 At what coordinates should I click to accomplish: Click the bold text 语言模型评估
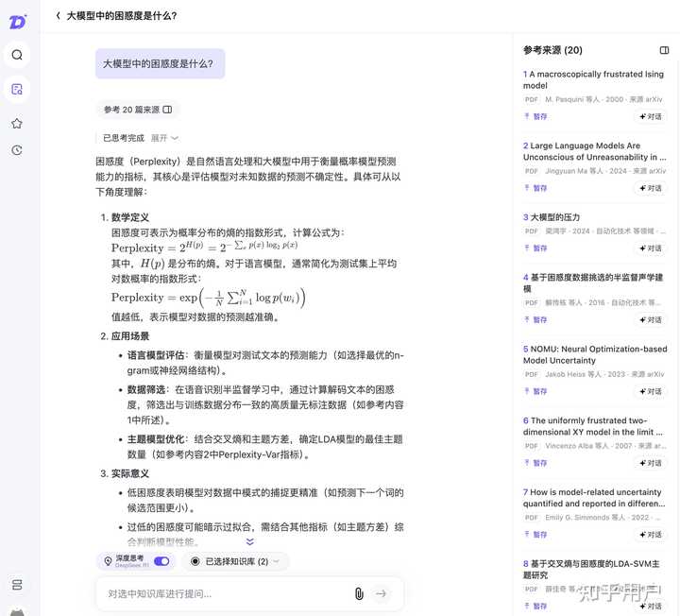pyautogui.click(x=156, y=355)
